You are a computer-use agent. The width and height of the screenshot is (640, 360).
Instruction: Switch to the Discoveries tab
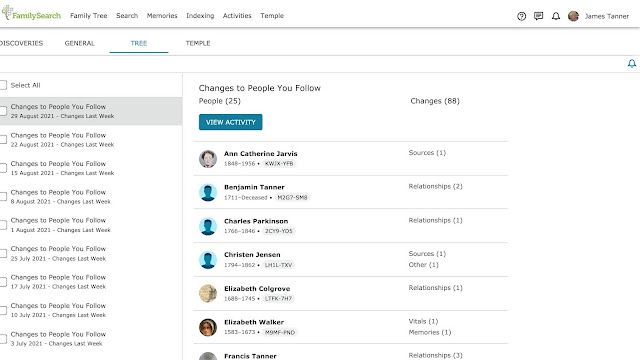21,43
